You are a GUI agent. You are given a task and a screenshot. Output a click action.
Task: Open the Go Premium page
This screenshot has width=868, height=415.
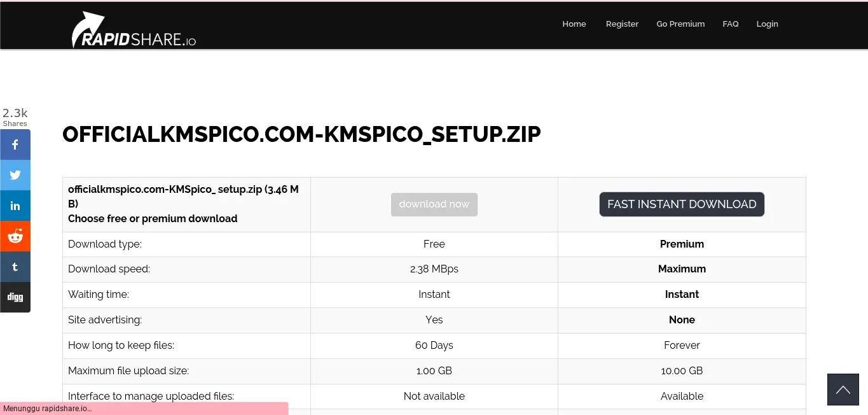pyautogui.click(x=680, y=24)
